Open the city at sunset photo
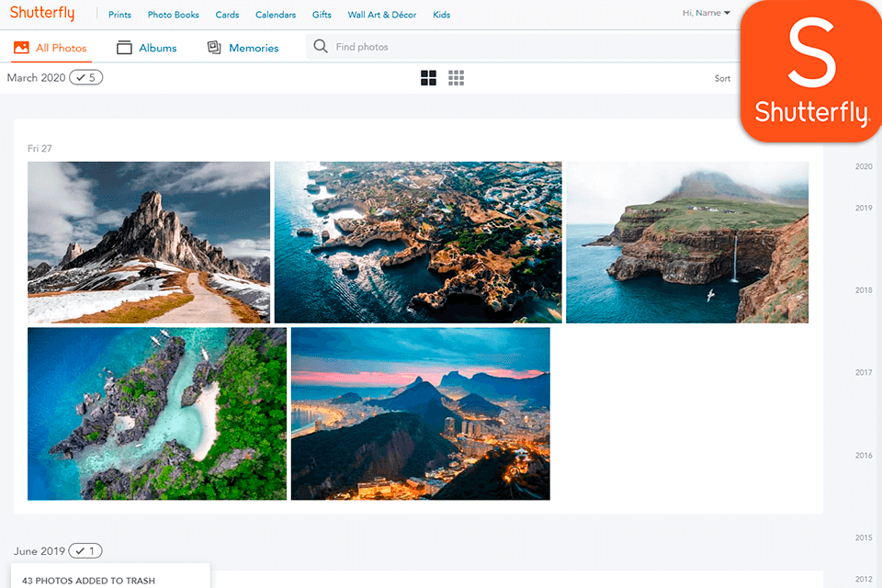 tap(421, 413)
